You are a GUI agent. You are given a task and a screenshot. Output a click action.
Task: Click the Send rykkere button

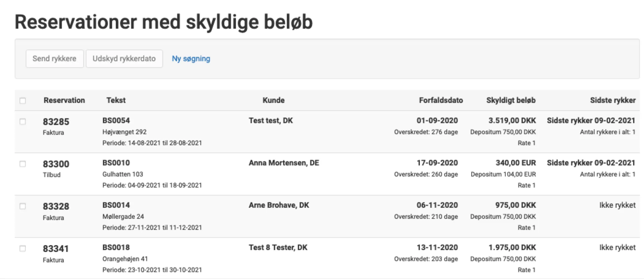(55, 58)
